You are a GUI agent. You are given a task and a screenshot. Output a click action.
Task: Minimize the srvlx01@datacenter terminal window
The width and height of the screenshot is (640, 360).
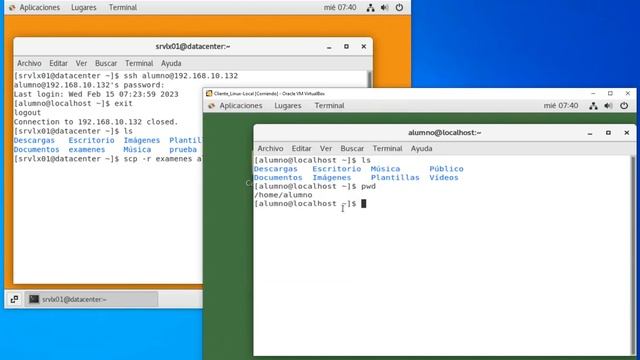329,47
